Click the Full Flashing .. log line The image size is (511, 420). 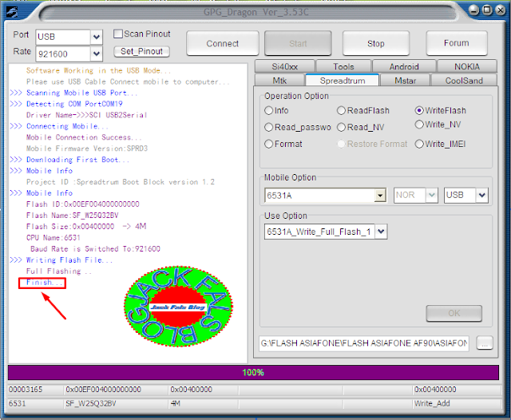pyautogui.click(x=59, y=271)
